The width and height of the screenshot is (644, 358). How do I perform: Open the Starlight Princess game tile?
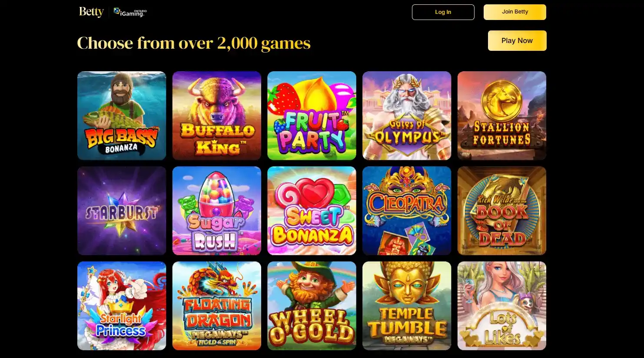pyautogui.click(x=122, y=306)
